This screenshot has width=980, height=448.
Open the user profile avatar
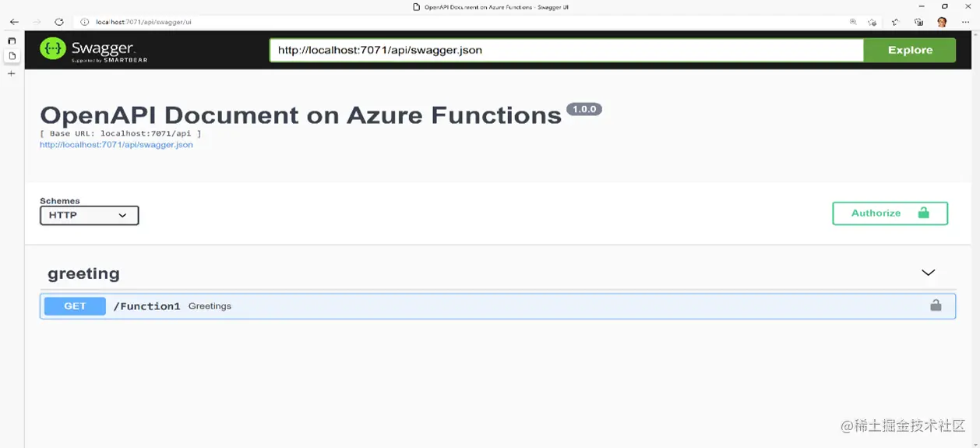pyautogui.click(x=942, y=22)
